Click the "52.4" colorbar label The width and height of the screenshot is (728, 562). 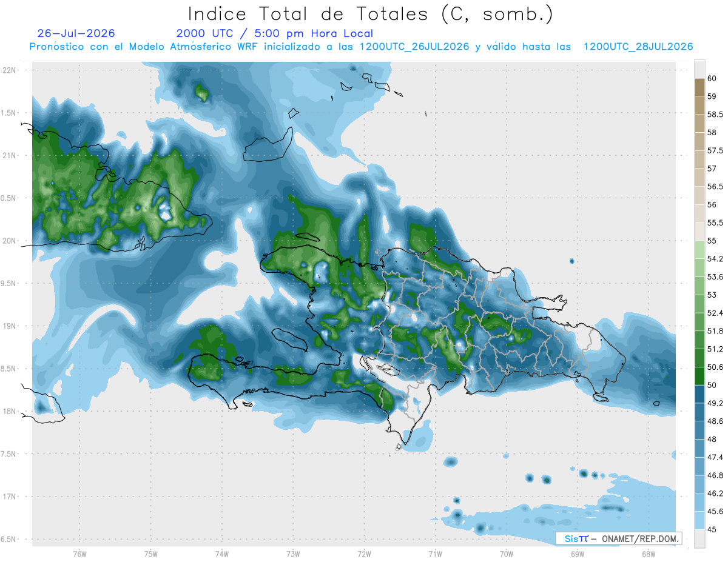(x=715, y=313)
